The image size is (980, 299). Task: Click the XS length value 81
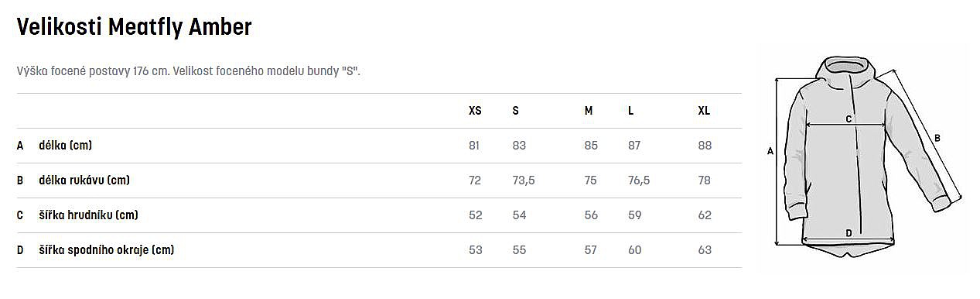[x=474, y=146]
